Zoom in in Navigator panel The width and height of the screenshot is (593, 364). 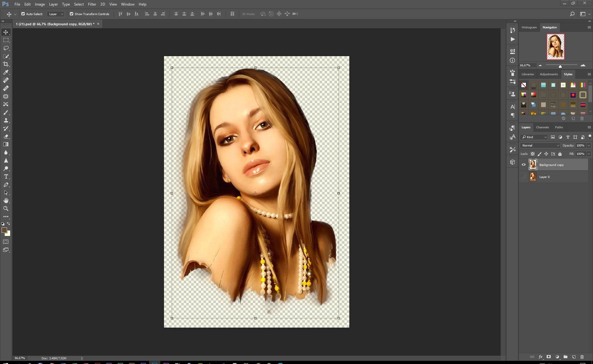click(583, 65)
